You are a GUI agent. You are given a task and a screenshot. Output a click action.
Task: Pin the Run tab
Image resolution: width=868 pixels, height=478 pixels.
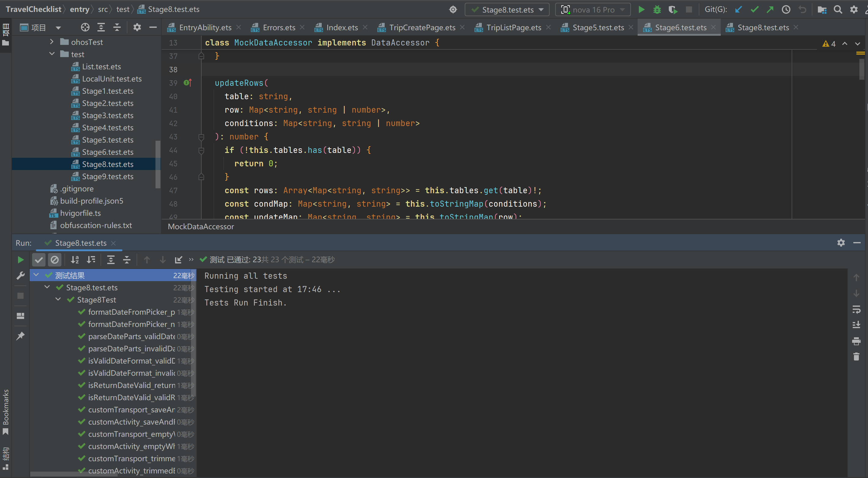20,336
